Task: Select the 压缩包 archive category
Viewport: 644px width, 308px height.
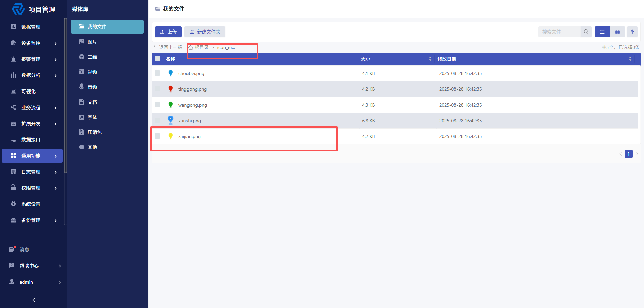Action: pos(107,132)
